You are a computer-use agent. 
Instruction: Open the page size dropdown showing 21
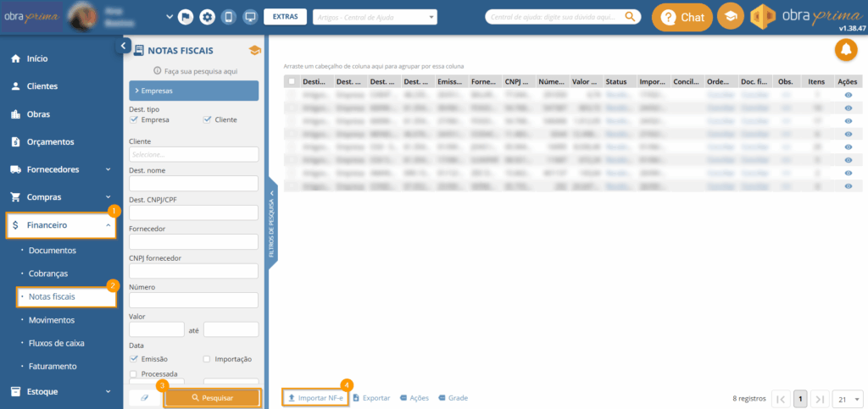(x=847, y=399)
